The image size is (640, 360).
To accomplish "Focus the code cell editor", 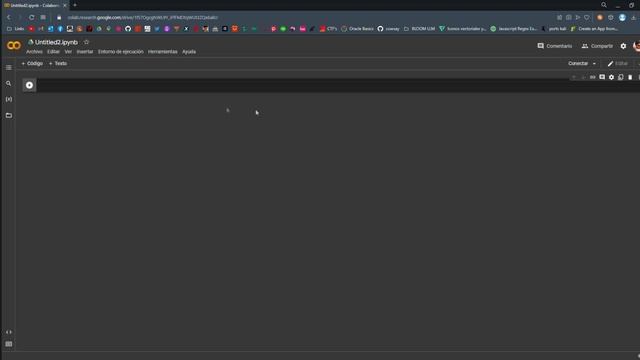I will tap(338, 85).
